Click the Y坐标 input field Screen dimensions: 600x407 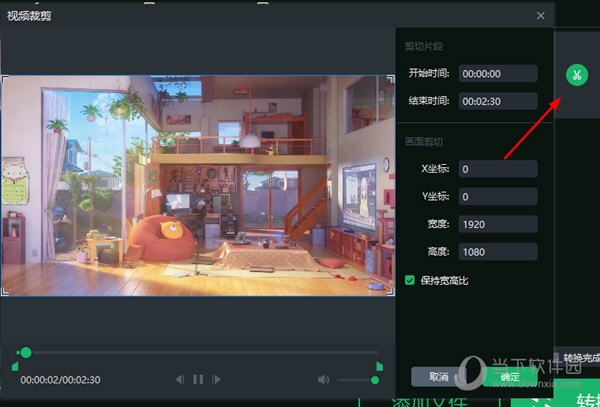498,196
